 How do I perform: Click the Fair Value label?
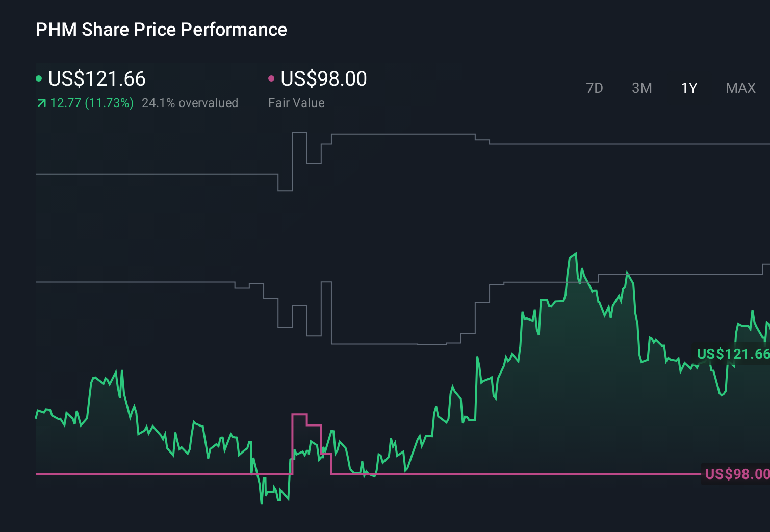pyautogui.click(x=296, y=103)
